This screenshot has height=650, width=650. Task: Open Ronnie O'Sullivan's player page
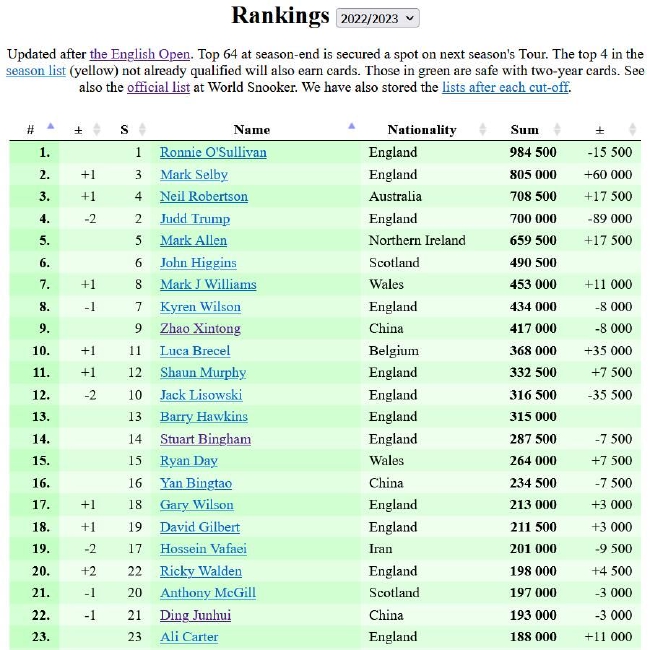[x=213, y=153]
